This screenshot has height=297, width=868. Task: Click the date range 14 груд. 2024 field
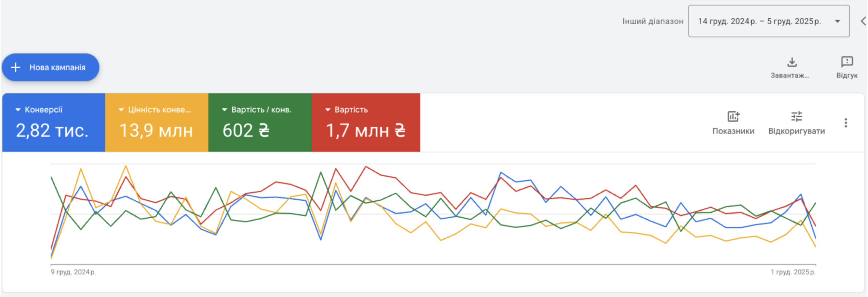click(x=759, y=21)
